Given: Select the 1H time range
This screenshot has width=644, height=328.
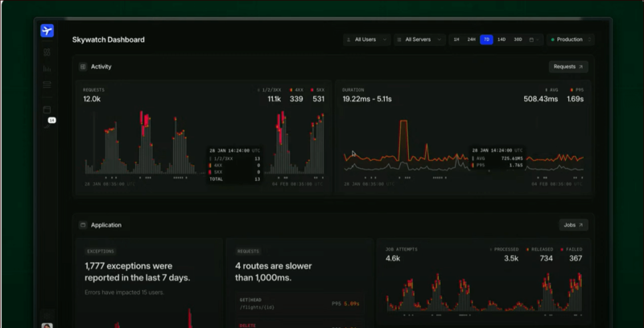Looking at the screenshot, I should point(456,39).
